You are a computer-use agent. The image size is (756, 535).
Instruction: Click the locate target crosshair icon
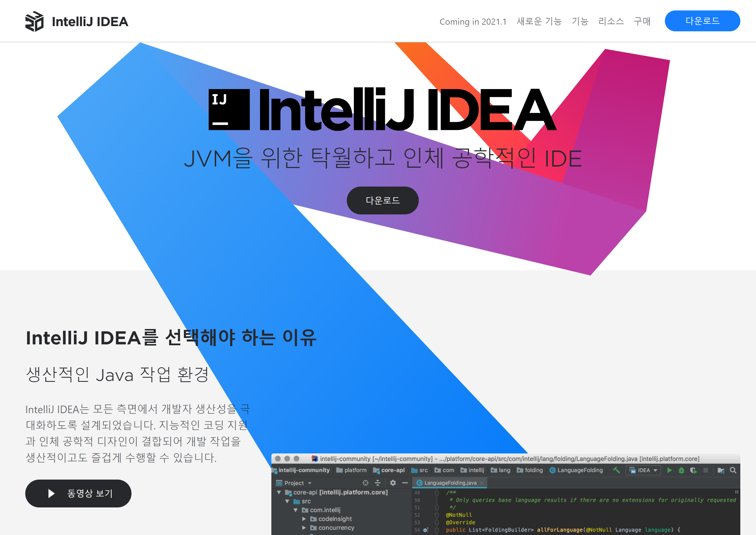pos(365,483)
